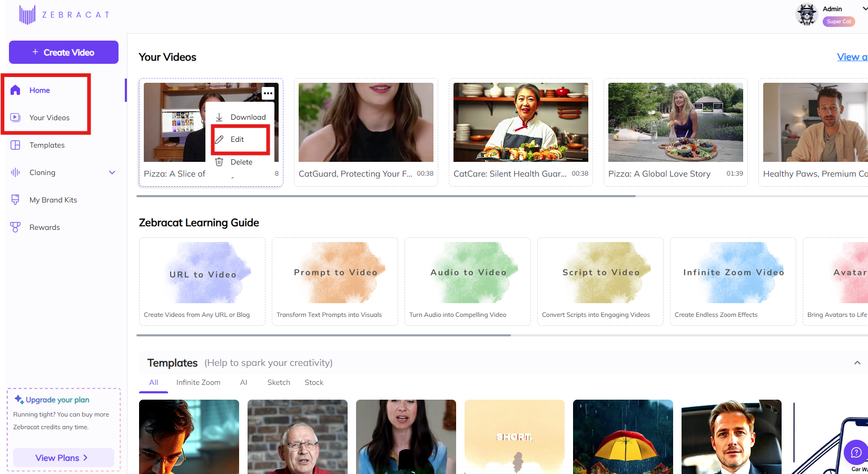Viewport: 868px width, 474px height.
Task: Click the Rewards trophy icon
Action: pyautogui.click(x=15, y=227)
